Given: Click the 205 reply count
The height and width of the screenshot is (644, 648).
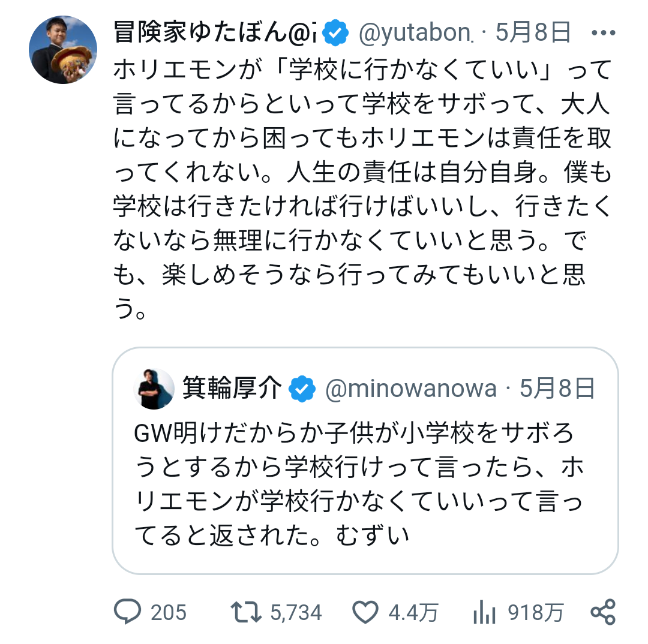Looking at the screenshot, I should (169, 613).
